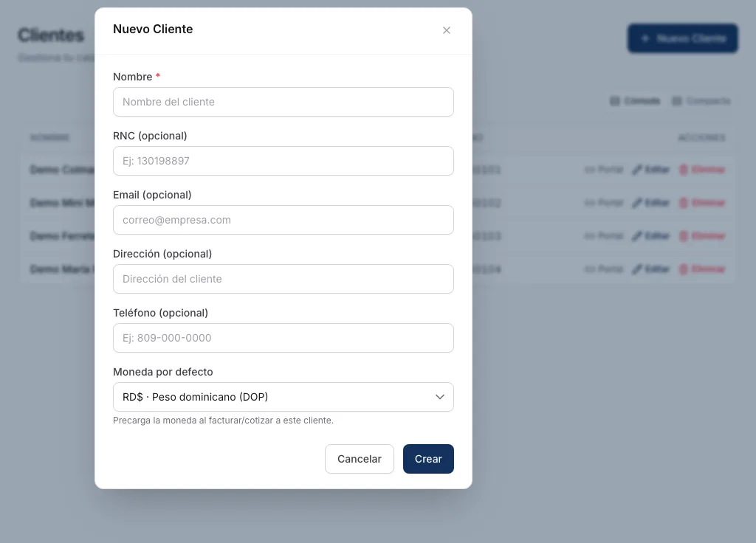Expand currency list using the chevron arrow
756x543 pixels.
click(x=440, y=397)
